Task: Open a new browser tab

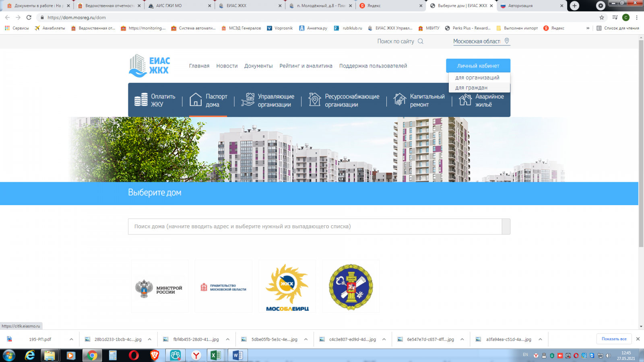Action: point(574,6)
